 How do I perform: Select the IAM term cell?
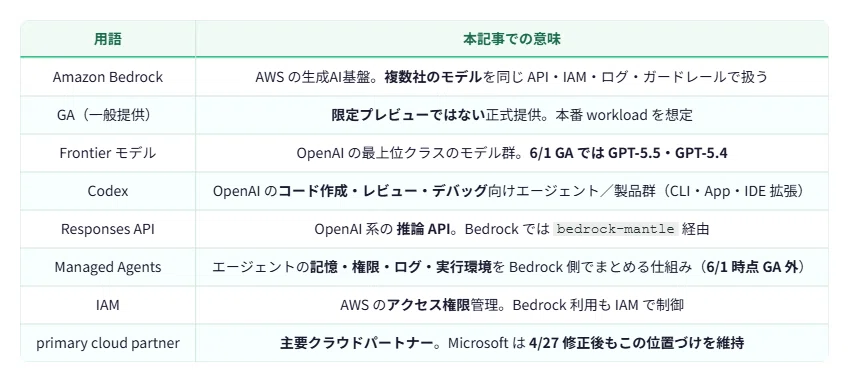tap(108, 305)
